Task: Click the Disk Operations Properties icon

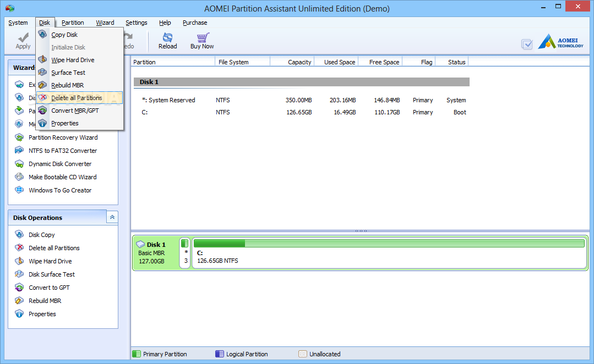Action: tap(19, 314)
